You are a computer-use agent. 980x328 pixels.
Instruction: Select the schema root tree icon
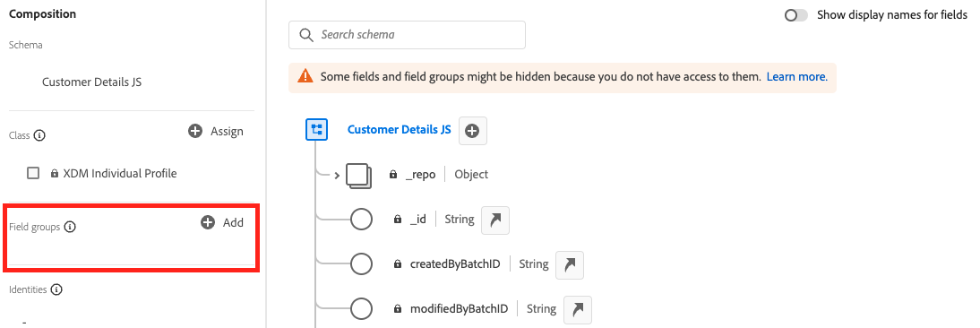click(x=317, y=129)
